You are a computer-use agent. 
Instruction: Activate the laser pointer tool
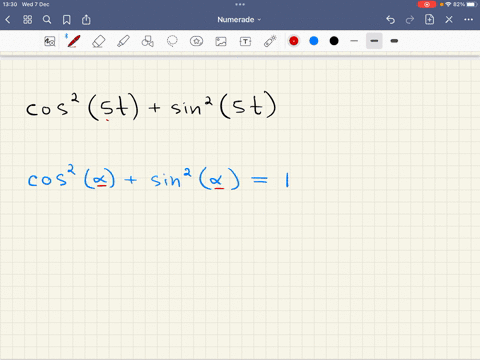pos(270,41)
